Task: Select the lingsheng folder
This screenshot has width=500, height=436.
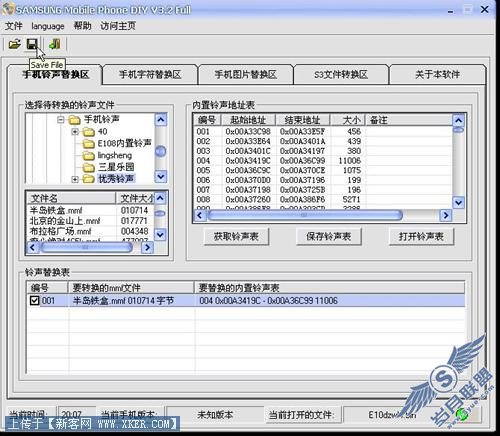Action: coord(115,155)
